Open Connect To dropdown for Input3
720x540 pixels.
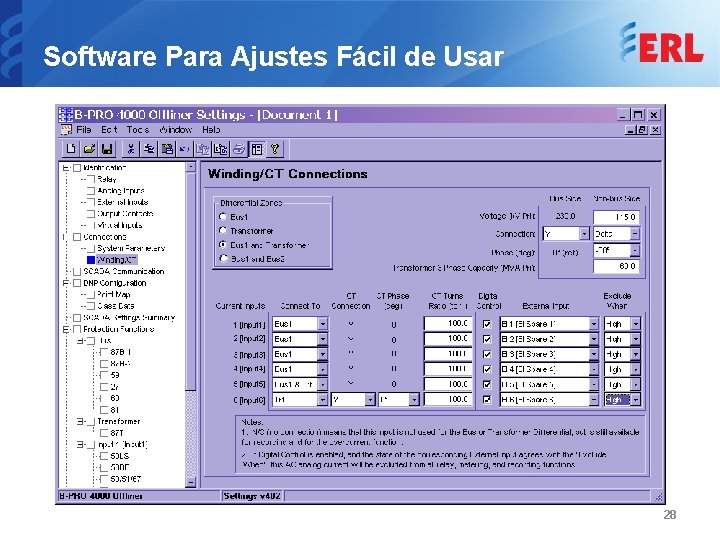click(322, 354)
